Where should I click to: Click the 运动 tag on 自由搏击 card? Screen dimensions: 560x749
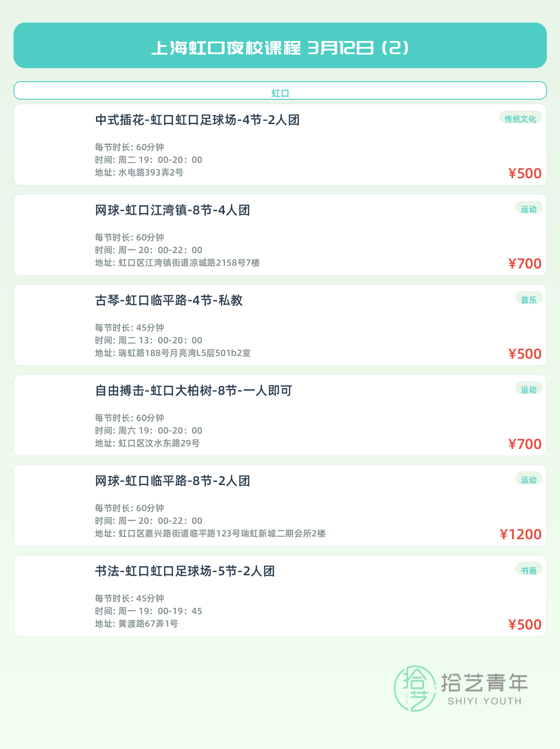(528, 389)
